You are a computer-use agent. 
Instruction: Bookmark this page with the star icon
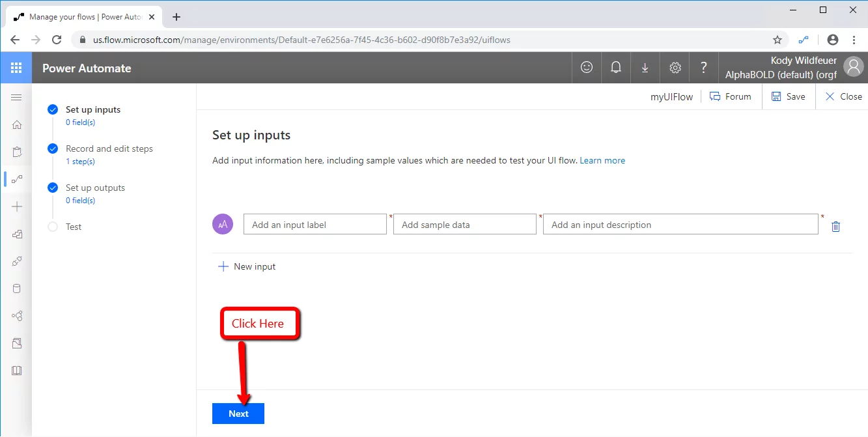pos(777,40)
